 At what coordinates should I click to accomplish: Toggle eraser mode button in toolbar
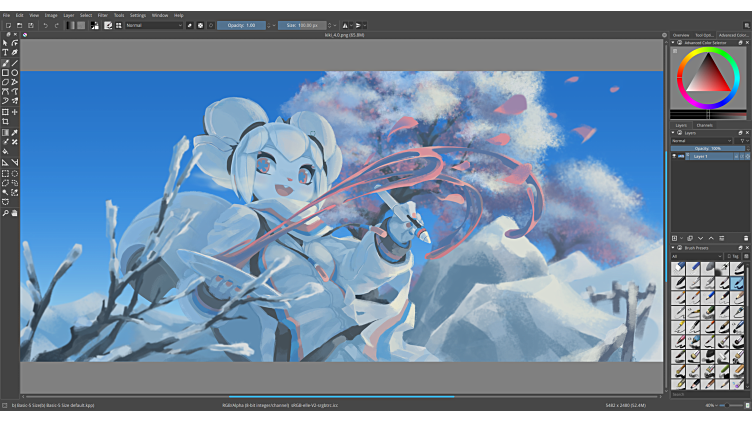[x=190, y=25]
